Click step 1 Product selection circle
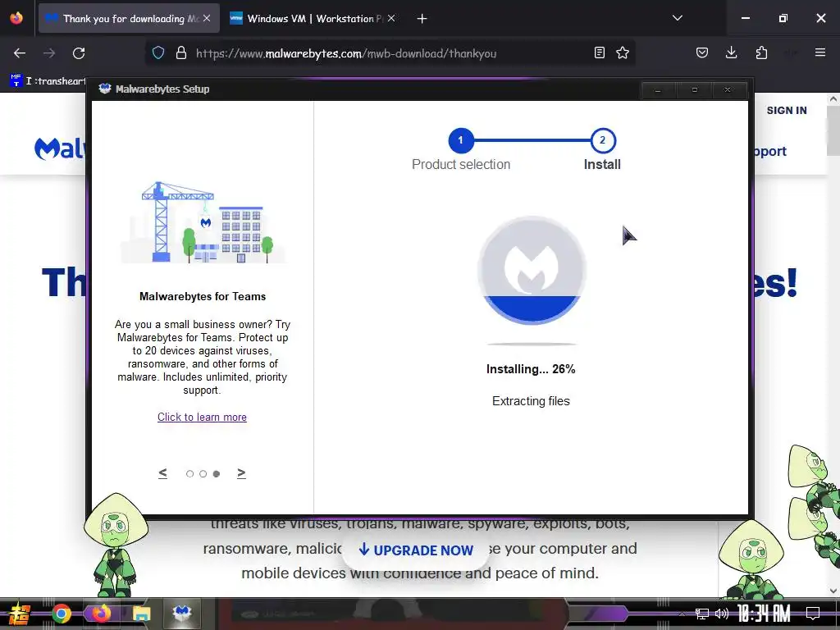The width and height of the screenshot is (840, 630). (461, 140)
